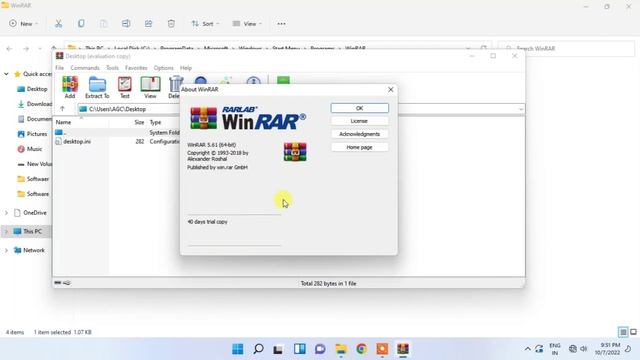Show hidden tray icons chevron
This screenshot has height=360, width=640.
click(x=527, y=349)
